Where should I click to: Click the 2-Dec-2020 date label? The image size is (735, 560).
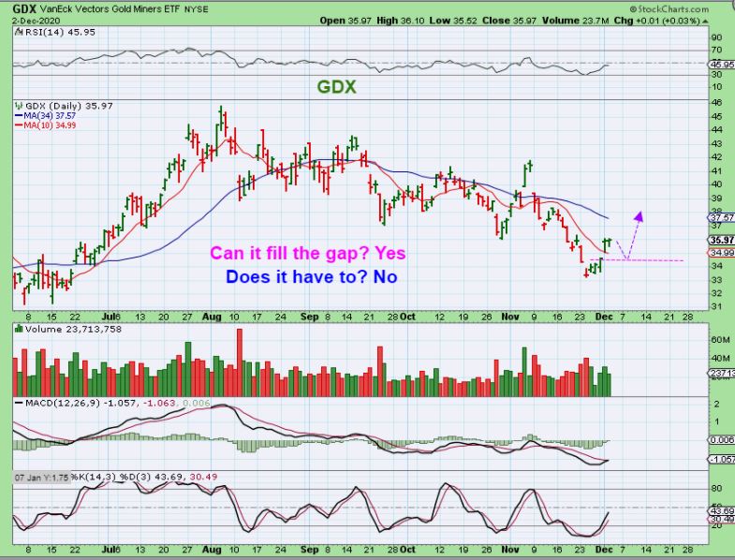[37, 21]
